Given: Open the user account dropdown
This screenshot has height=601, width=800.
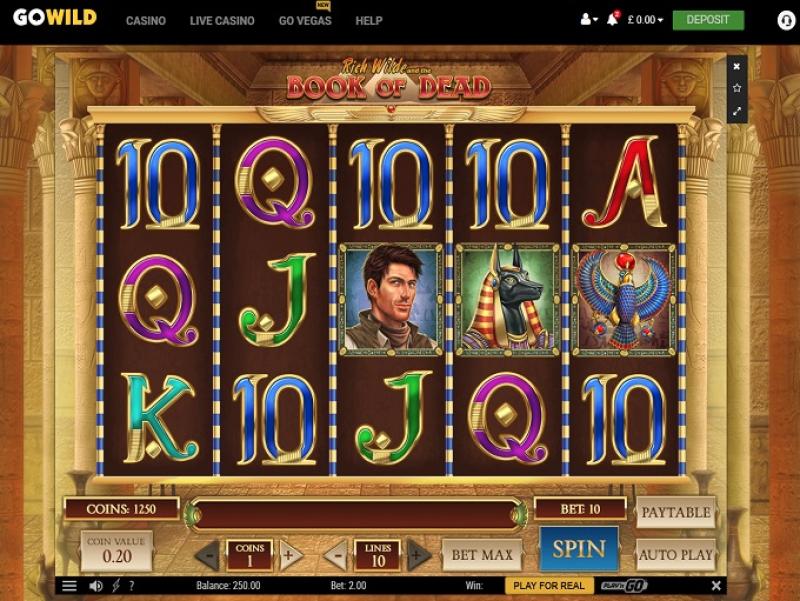Looking at the screenshot, I should pyautogui.click(x=589, y=20).
